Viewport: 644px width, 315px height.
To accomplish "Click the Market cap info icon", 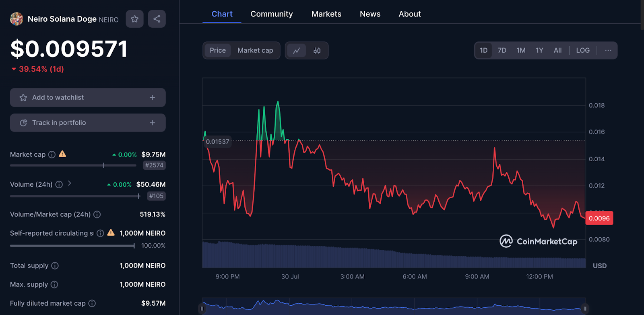I will [52, 154].
